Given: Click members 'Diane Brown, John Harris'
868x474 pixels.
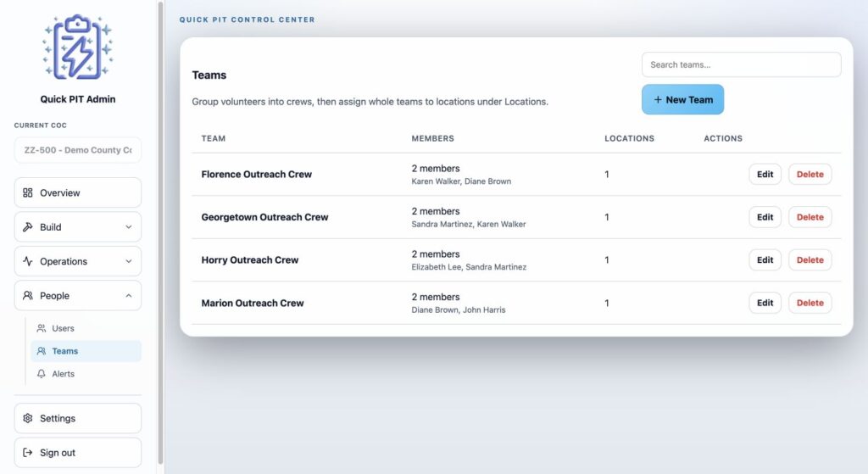Looking at the screenshot, I should [459, 310].
